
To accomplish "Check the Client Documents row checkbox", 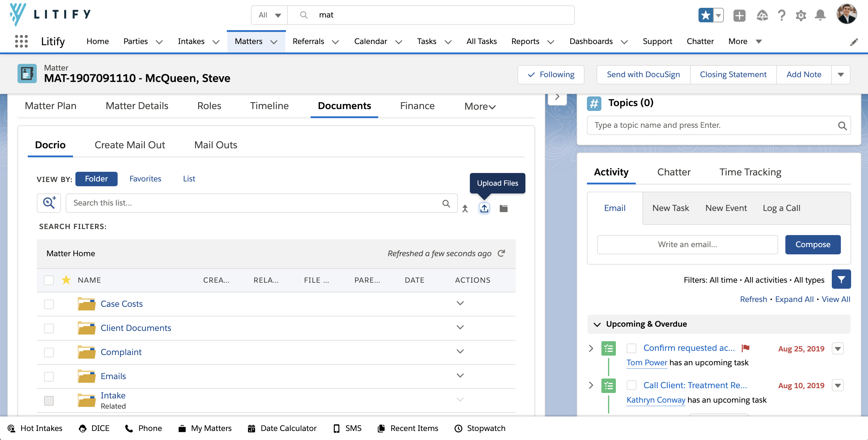I will (x=49, y=328).
